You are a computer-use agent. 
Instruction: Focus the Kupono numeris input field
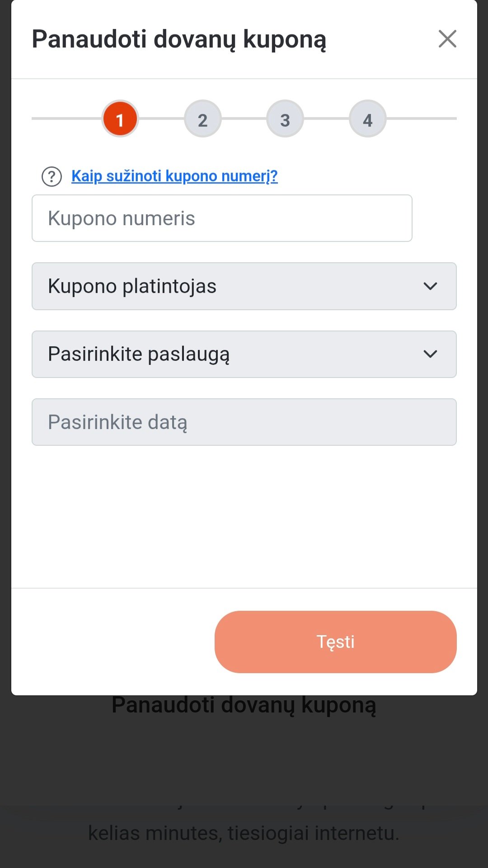tap(221, 218)
